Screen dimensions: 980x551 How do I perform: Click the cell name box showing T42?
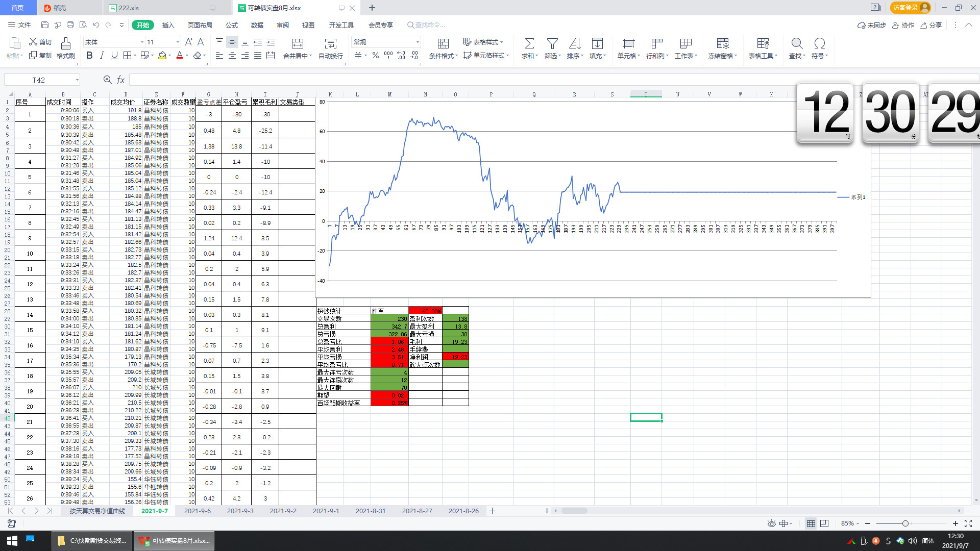coord(39,80)
